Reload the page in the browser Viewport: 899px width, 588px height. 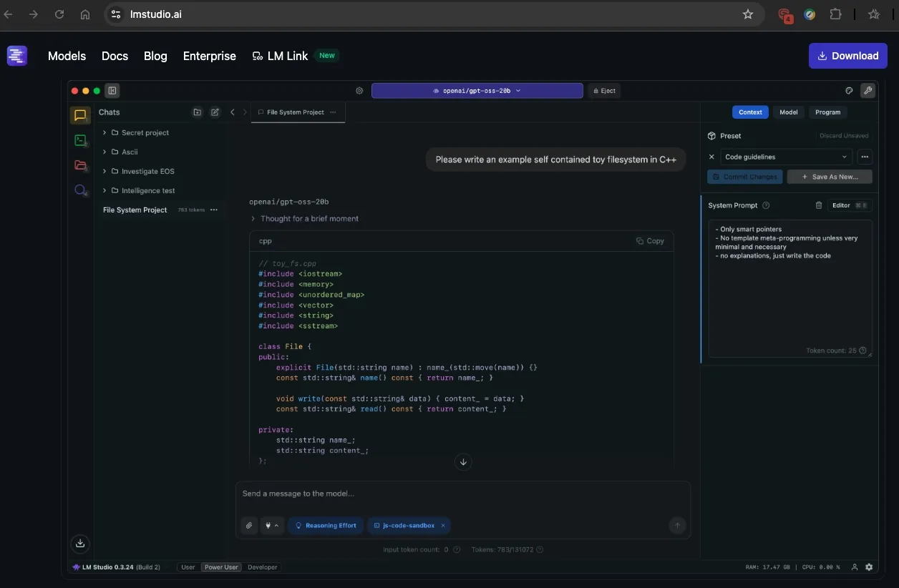pyautogui.click(x=59, y=14)
